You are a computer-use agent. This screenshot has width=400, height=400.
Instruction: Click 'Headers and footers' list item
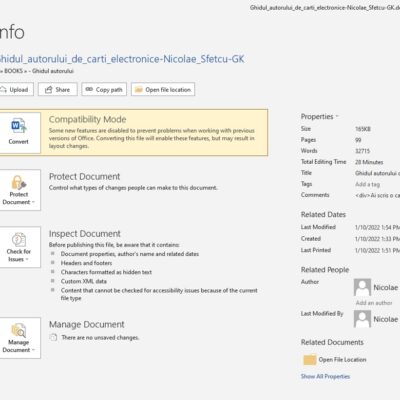[86, 263]
